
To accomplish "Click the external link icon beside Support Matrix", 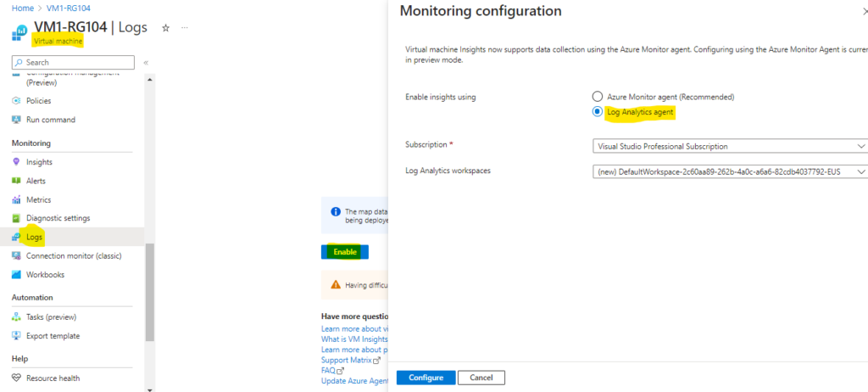I will [377, 361].
